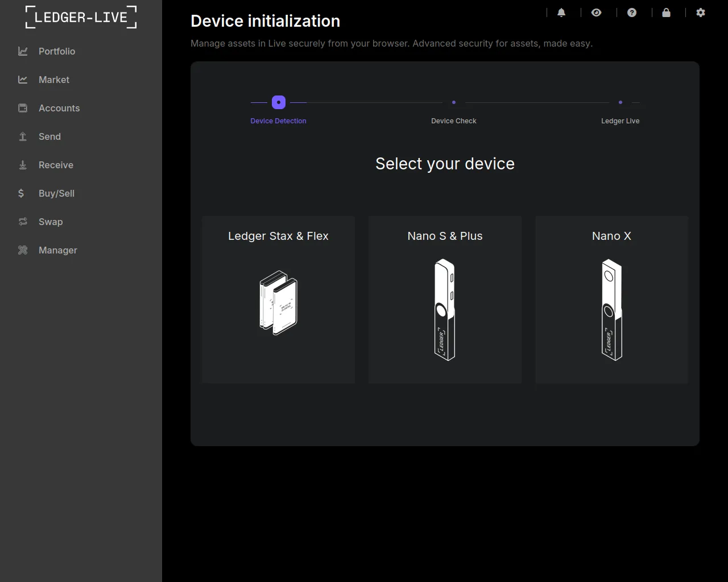
Task: Open the Receive page
Action: 56,165
